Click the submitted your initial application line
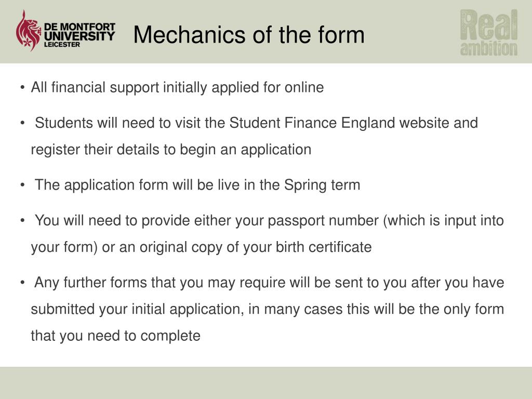The width and height of the screenshot is (532, 399). click(268, 309)
